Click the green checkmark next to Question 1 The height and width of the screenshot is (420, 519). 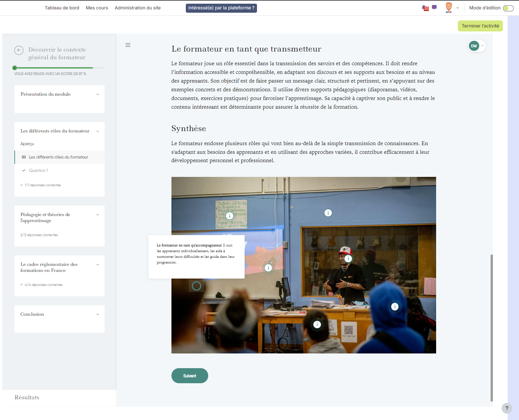click(23, 170)
